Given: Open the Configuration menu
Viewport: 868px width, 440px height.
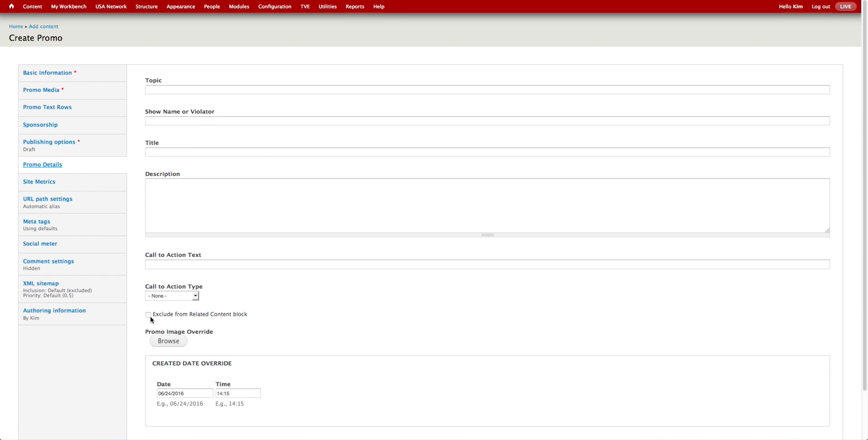Looking at the screenshot, I should (x=274, y=6).
